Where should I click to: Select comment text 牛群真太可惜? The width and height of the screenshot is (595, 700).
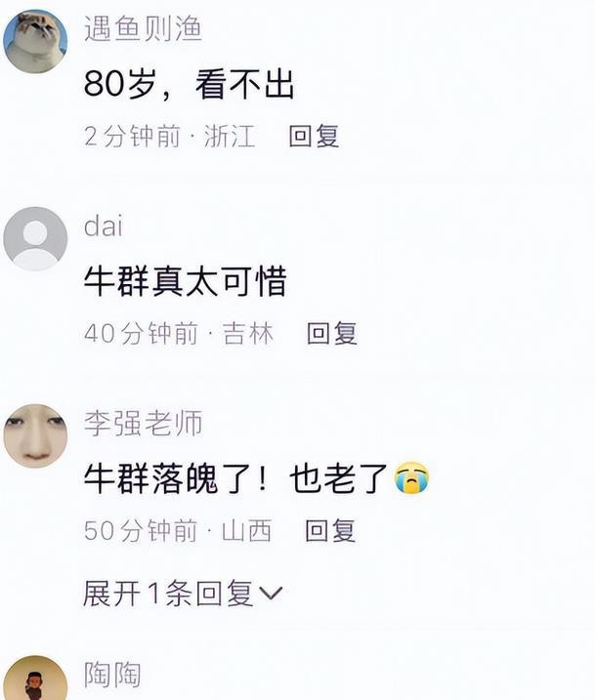[x=185, y=281]
